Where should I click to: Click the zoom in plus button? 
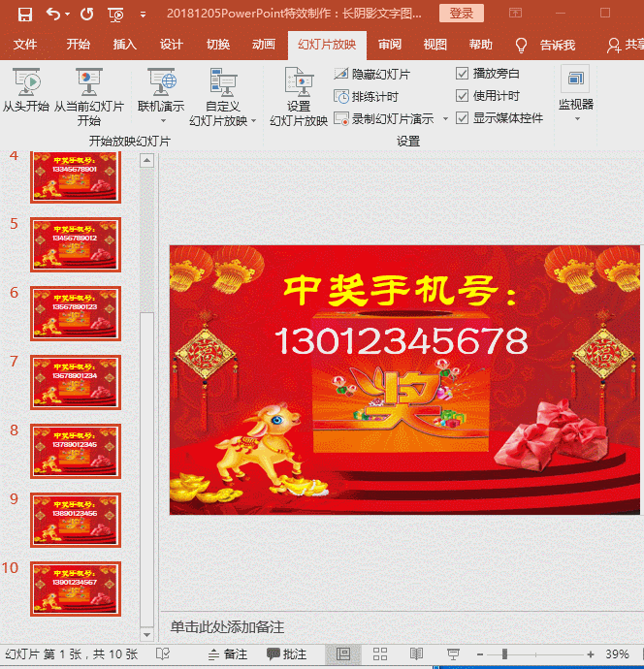[591, 654]
